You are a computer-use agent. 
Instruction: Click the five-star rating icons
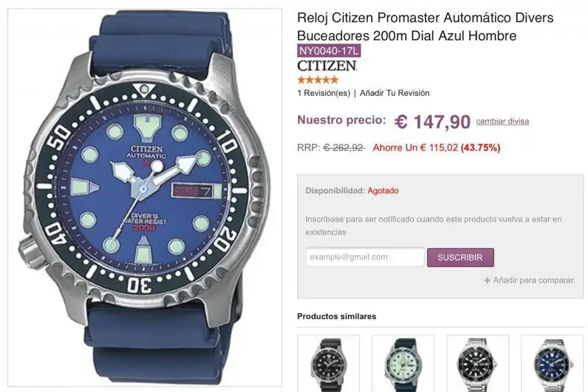point(318,79)
